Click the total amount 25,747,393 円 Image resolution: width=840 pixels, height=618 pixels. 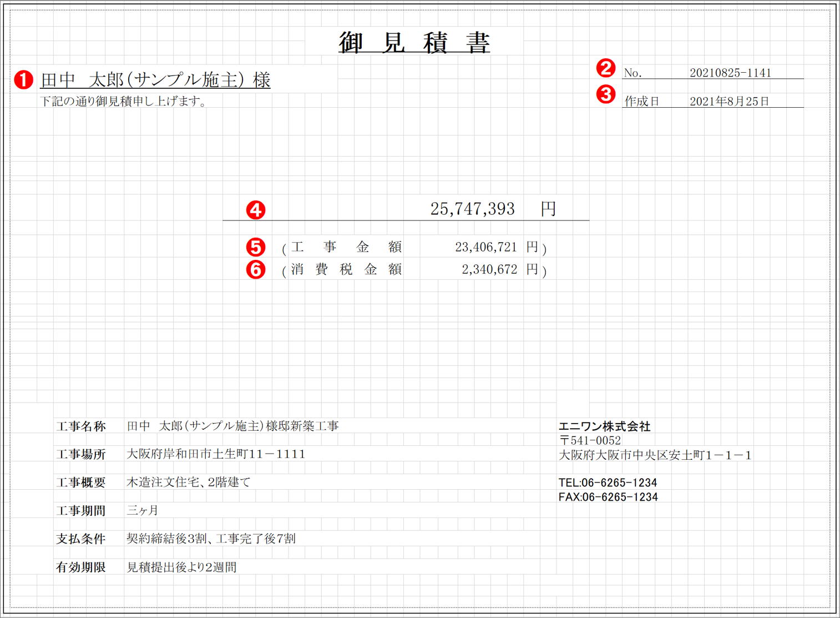pos(474,209)
